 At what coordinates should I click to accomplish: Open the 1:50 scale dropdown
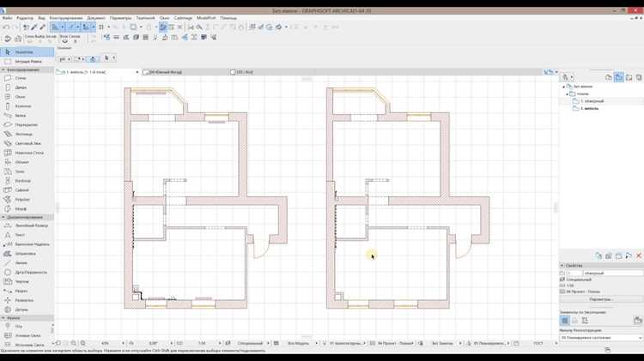(219, 343)
